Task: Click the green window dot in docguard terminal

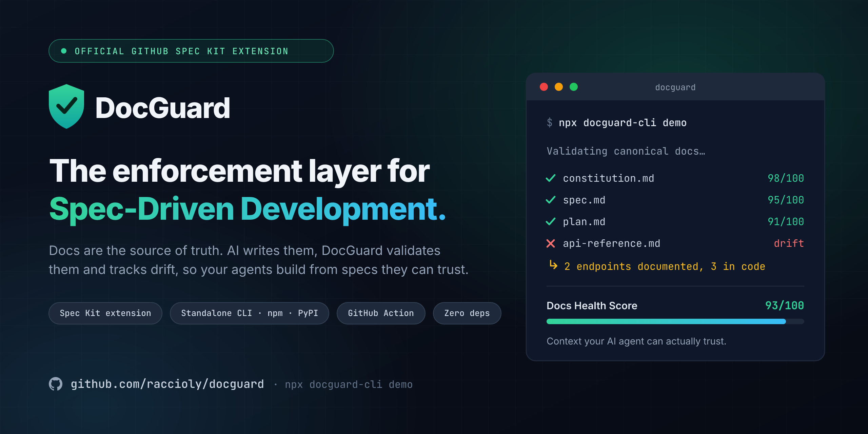Action: [574, 87]
